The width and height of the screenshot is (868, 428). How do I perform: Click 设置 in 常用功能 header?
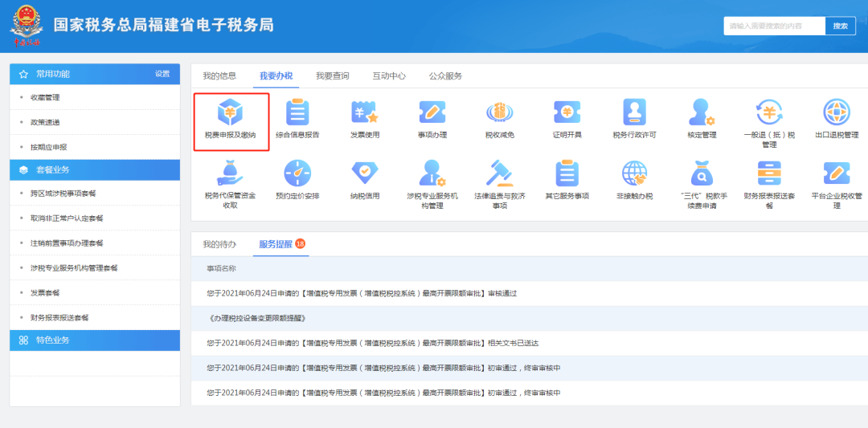click(x=162, y=74)
